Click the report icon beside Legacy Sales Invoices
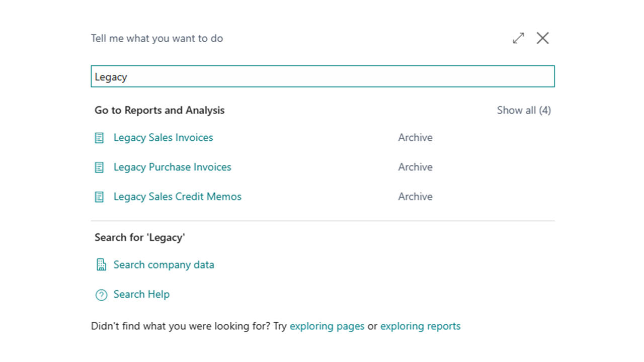Viewport: 644px width, 362px height. pos(100,138)
